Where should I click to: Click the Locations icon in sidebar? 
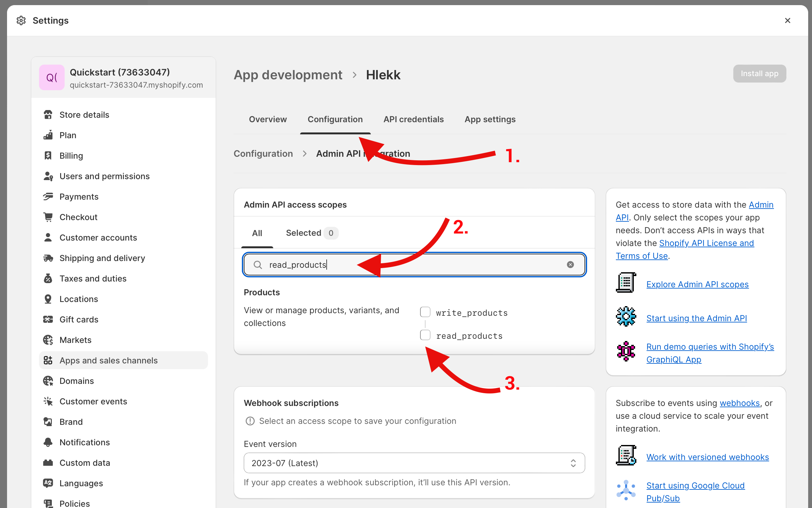tap(48, 299)
